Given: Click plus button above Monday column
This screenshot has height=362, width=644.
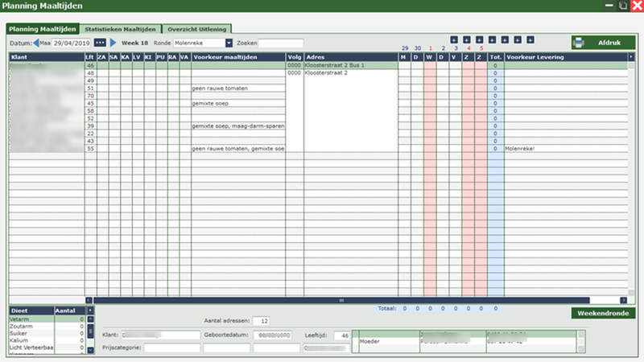Looking at the screenshot, I should point(454,39).
